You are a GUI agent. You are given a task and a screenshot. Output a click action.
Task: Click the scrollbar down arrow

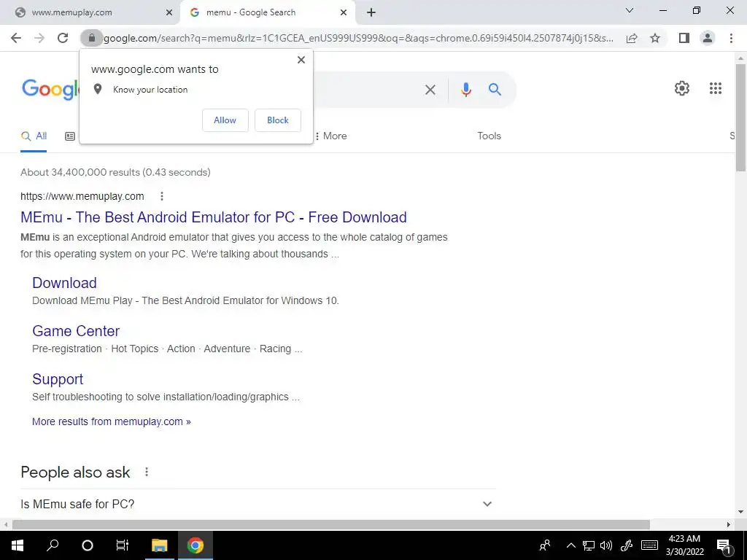click(741, 513)
